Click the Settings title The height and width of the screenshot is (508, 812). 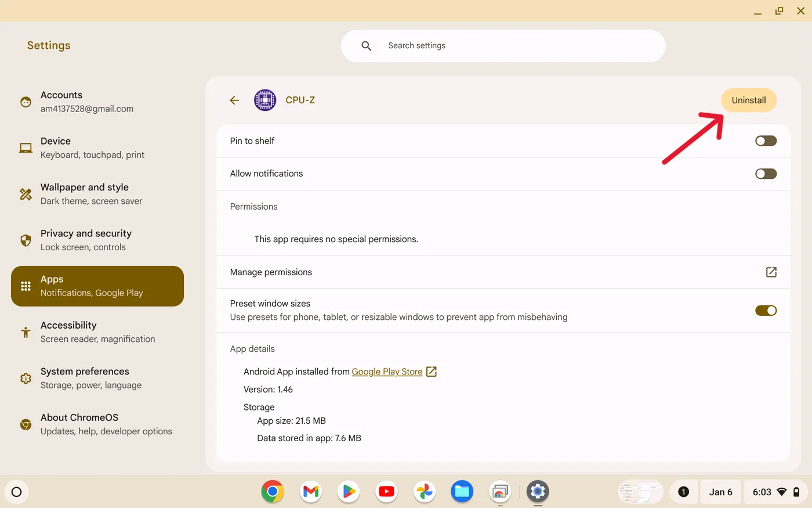49,45
